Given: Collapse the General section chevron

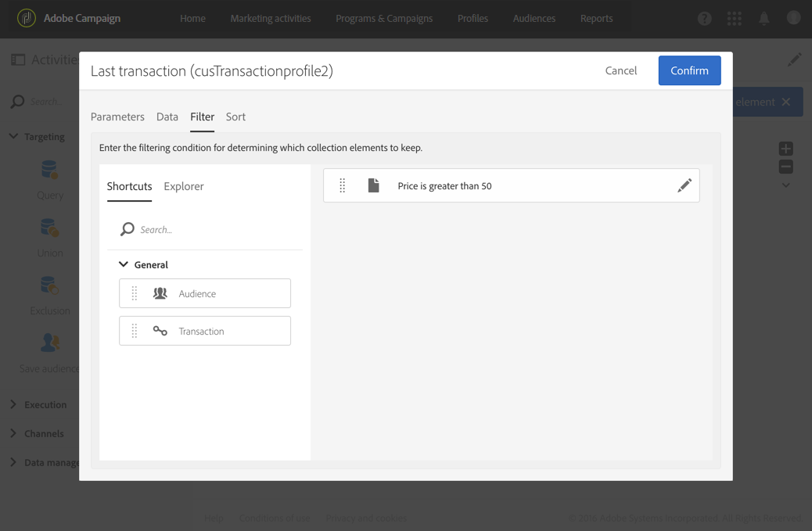Looking at the screenshot, I should click(124, 264).
